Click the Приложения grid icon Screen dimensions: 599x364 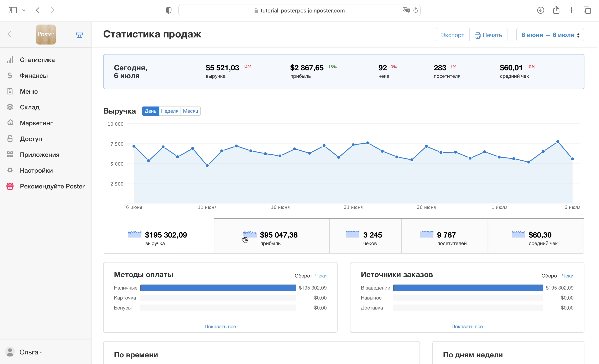coord(10,154)
